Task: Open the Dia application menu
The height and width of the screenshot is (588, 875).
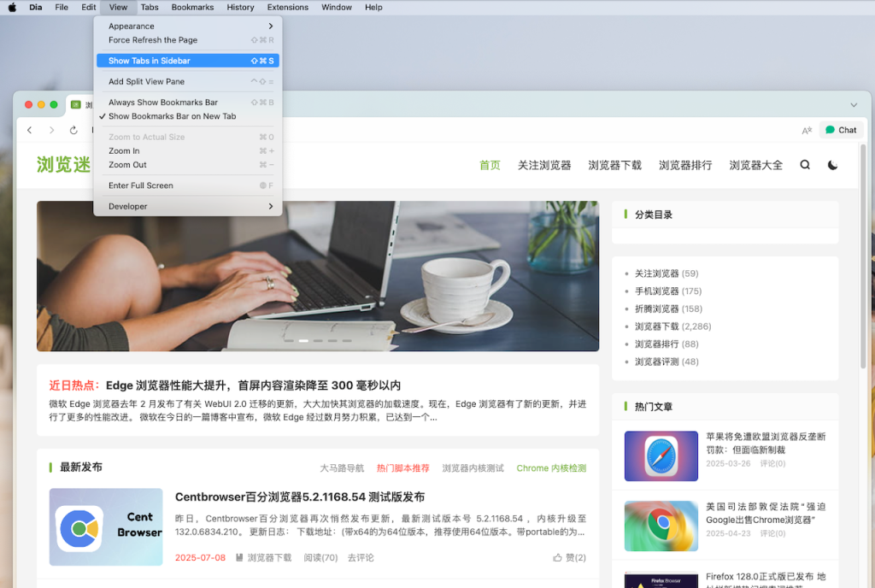Action: coord(36,7)
